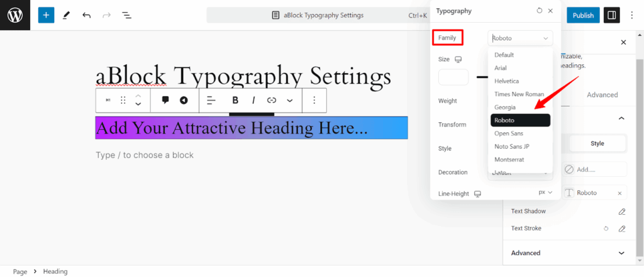The image size is (644, 277).
Task: Select the pencil Tools icon
Action: pyautogui.click(x=66, y=15)
